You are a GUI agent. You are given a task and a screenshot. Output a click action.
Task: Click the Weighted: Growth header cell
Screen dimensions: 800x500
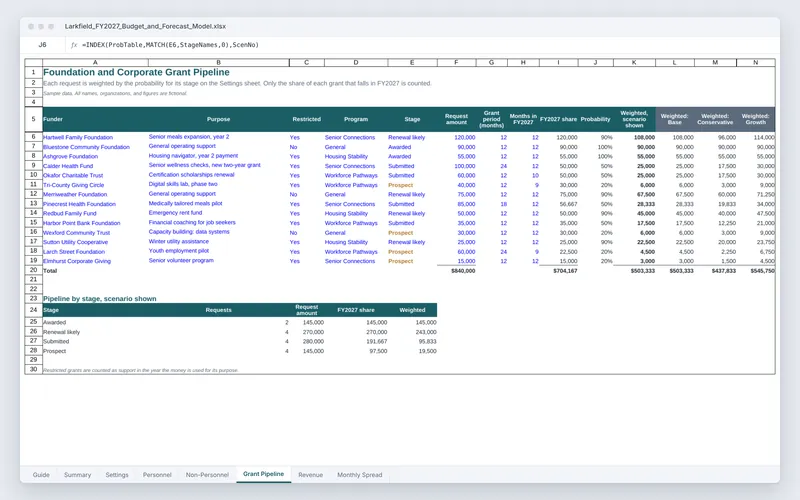756,119
